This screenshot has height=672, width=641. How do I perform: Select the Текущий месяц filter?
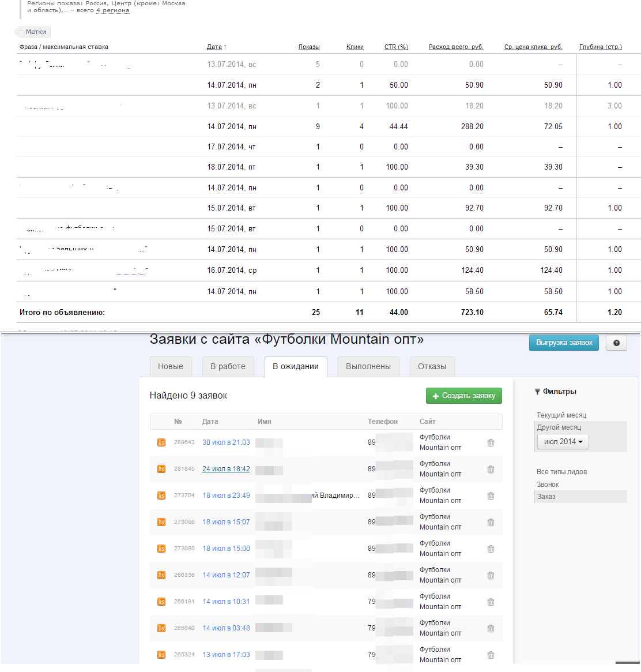point(561,415)
